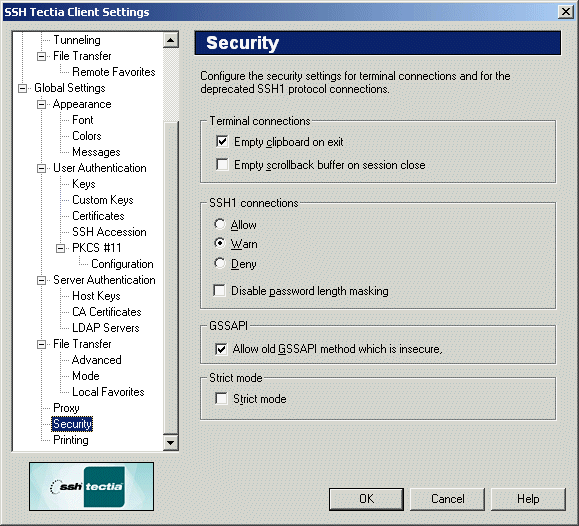
Task: Select the Font settings item
Action: [83, 120]
